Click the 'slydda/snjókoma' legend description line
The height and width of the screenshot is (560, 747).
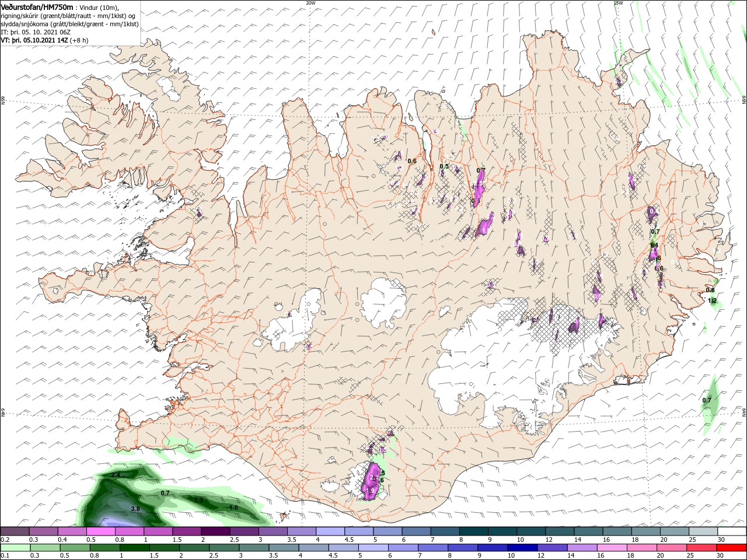pyautogui.click(x=69, y=24)
